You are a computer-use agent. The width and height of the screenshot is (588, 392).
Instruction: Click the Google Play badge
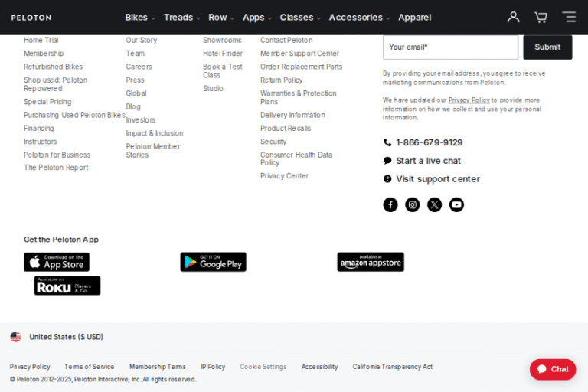(x=213, y=262)
